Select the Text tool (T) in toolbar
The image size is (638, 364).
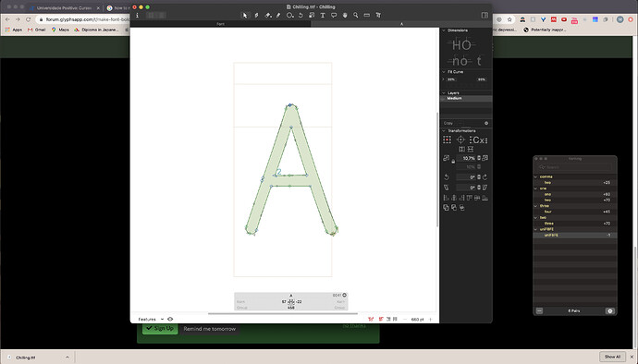coord(323,15)
